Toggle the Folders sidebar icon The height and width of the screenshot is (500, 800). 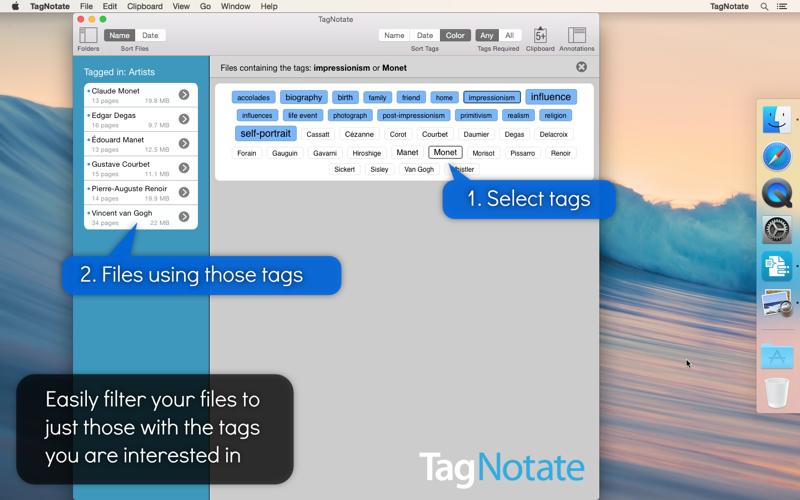(x=88, y=35)
